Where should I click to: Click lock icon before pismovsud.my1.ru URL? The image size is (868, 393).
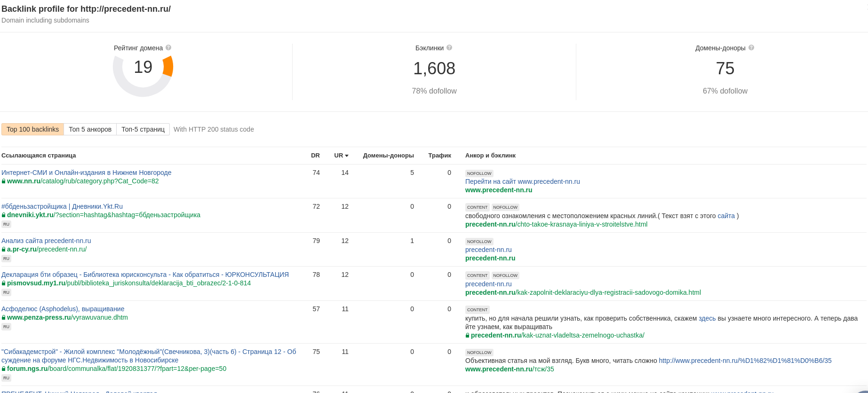(x=4, y=283)
